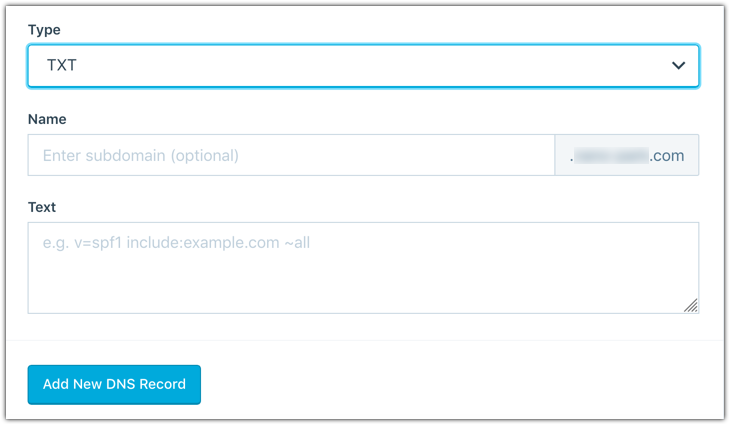The image size is (730, 425).
Task: Click the chevron arrow on Type selector
Action: tap(678, 65)
